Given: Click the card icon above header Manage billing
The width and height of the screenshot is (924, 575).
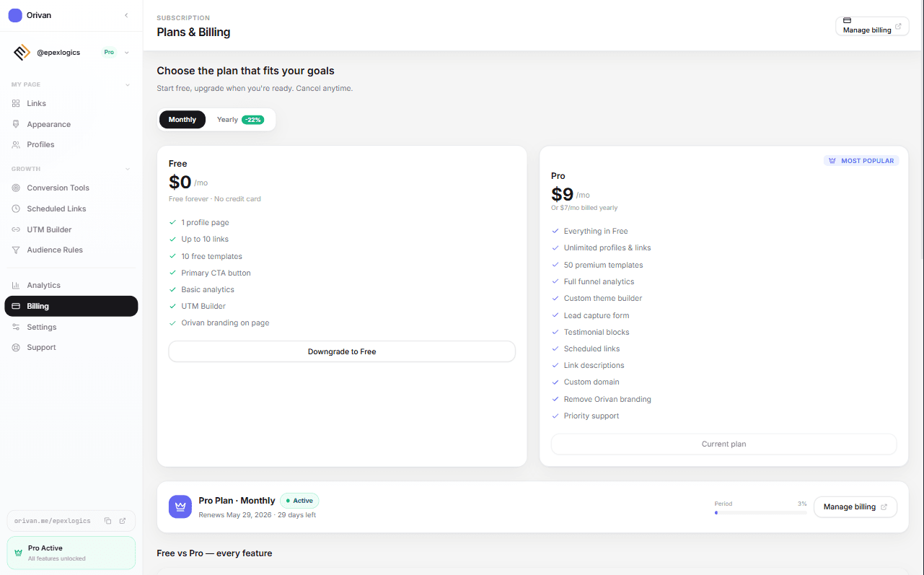Looking at the screenshot, I should coord(847,20).
